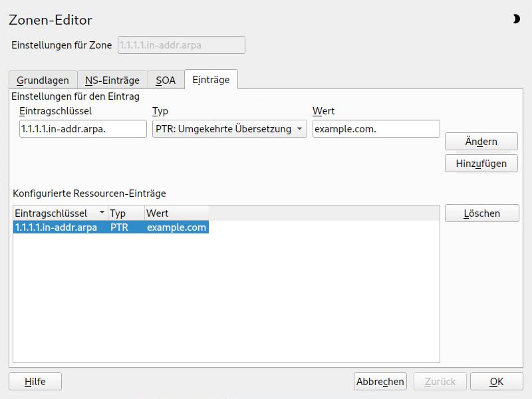Screen dimensions: 532x399
Task: Add the record with the Hinzufügen button
Action: [x=481, y=163]
